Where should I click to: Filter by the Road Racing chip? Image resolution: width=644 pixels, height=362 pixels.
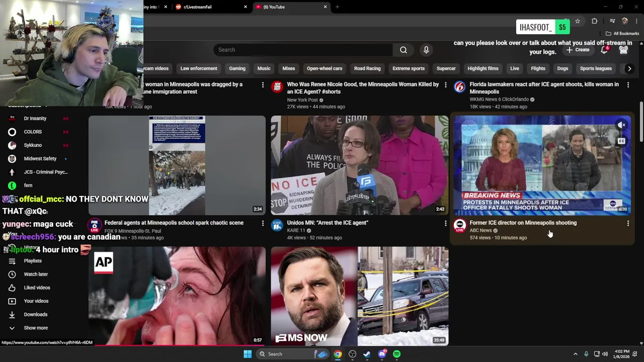tap(367, 68)
